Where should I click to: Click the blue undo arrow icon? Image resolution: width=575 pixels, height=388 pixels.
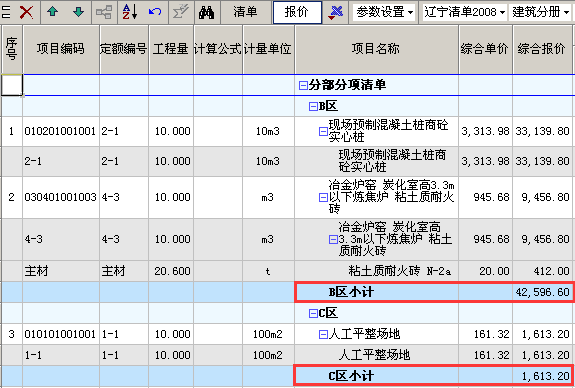(155, 12)
